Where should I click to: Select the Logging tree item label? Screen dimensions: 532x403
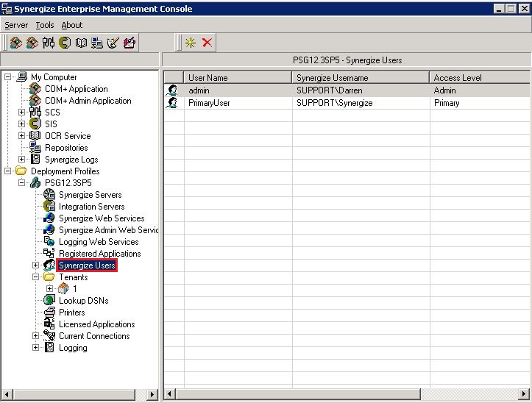click(73, 348)
